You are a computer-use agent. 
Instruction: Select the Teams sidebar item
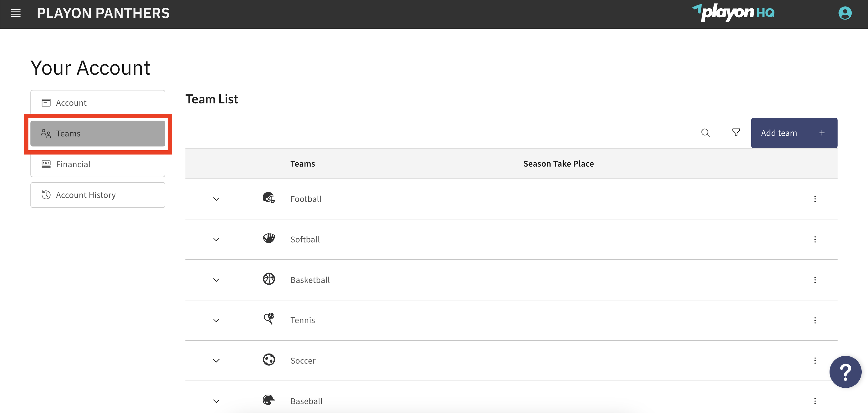coord(98,134)
